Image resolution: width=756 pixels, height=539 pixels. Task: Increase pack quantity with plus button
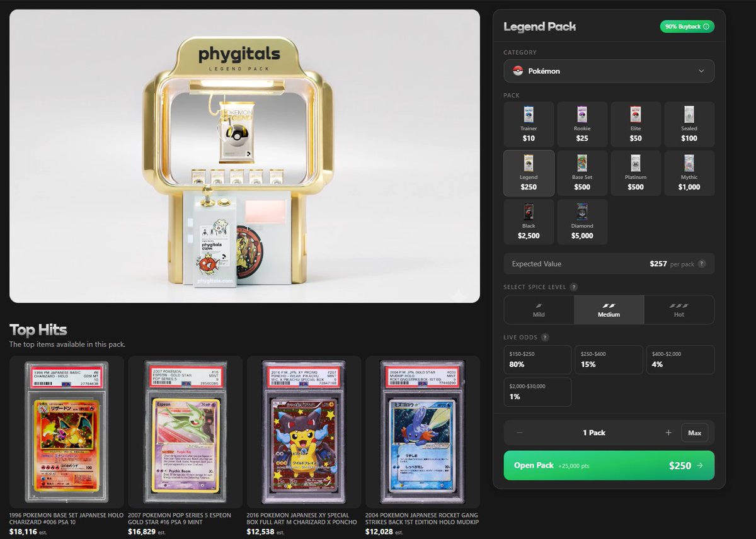point(668,433)
